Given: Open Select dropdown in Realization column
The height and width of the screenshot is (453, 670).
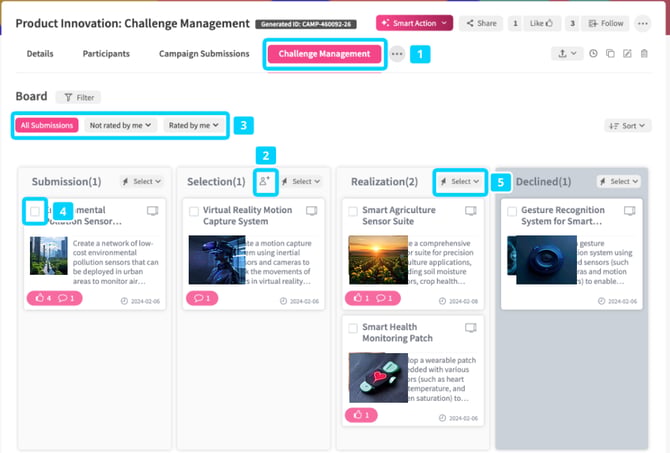Looking at the screenshot, I should click(x=460, y=182).
